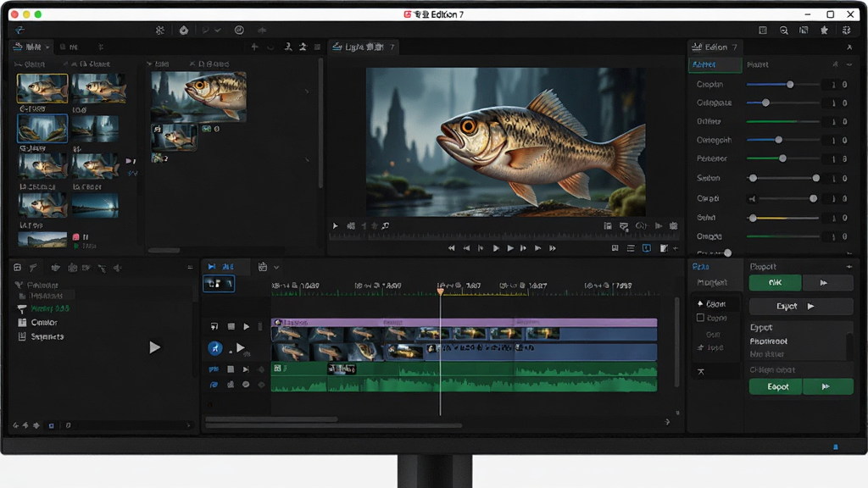Select the yellow-outlined fish thumbnail in the media bin

[x=42, y=88]
